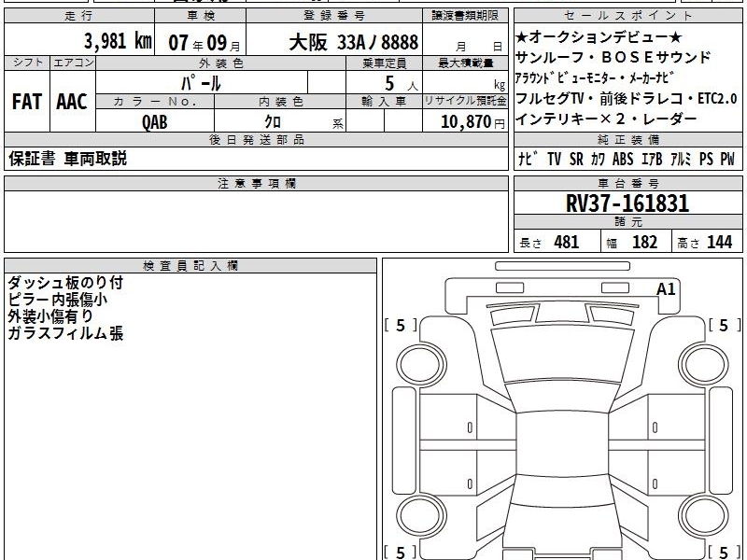Click アルミ alloy wheel equipment code

[681, 159]
